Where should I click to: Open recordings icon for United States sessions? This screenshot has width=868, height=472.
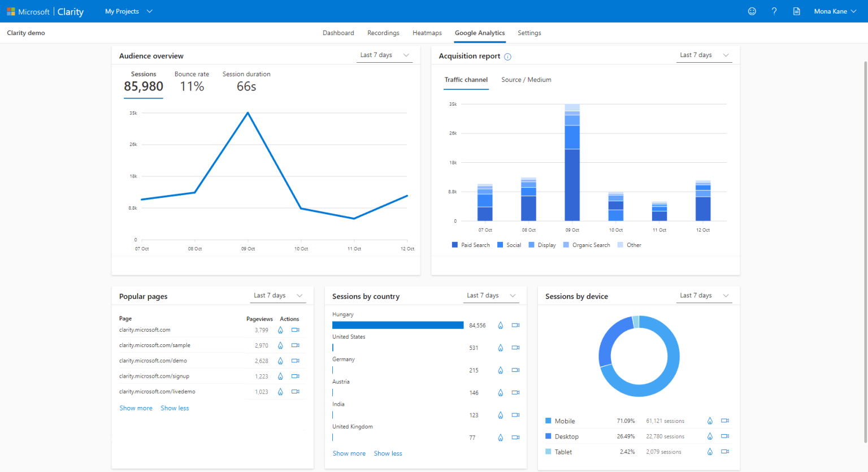515,348
